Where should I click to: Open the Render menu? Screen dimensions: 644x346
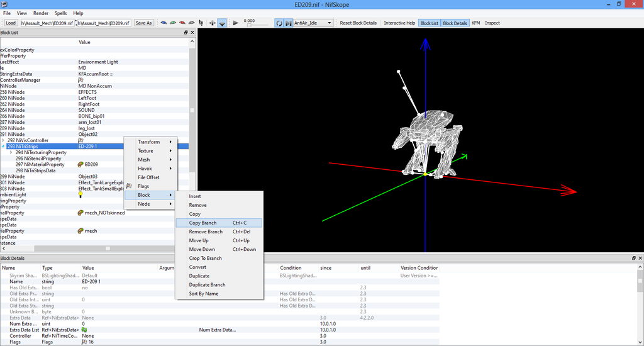coord(41,13)
